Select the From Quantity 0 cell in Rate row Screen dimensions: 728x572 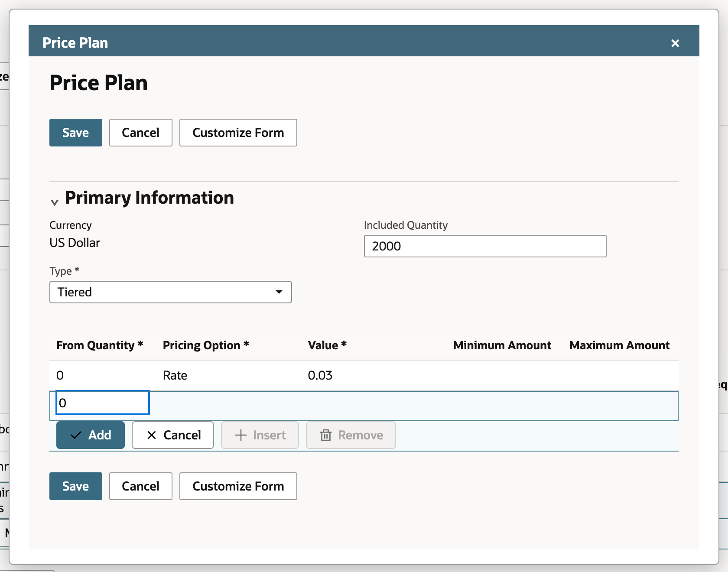(60, 375)
